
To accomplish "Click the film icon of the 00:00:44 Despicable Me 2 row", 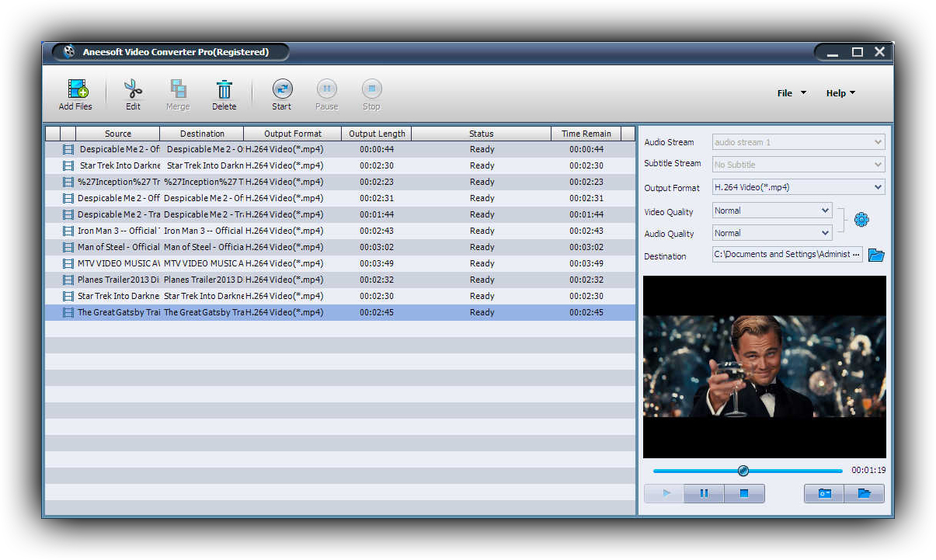I will [68, 149].
